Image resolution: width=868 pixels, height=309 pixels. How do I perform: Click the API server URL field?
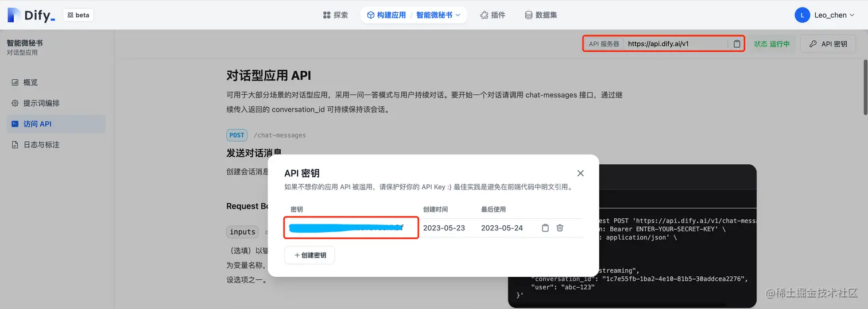click(676, 44)
